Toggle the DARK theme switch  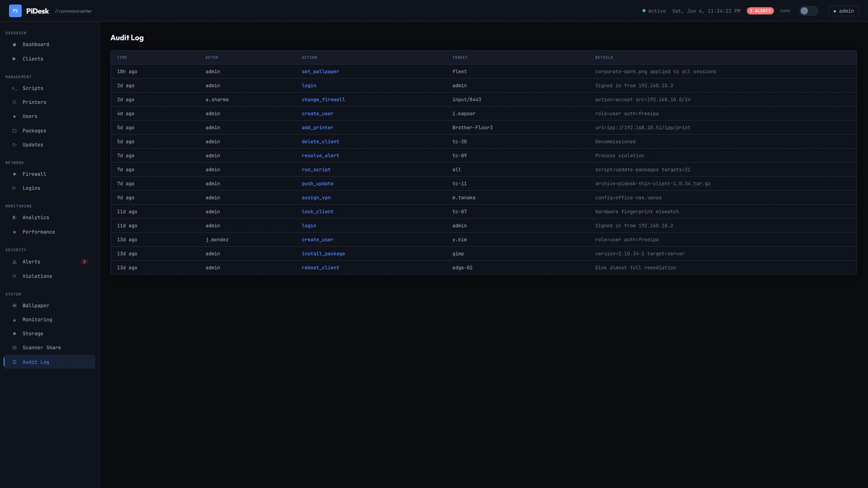click(x=808, y=11)
